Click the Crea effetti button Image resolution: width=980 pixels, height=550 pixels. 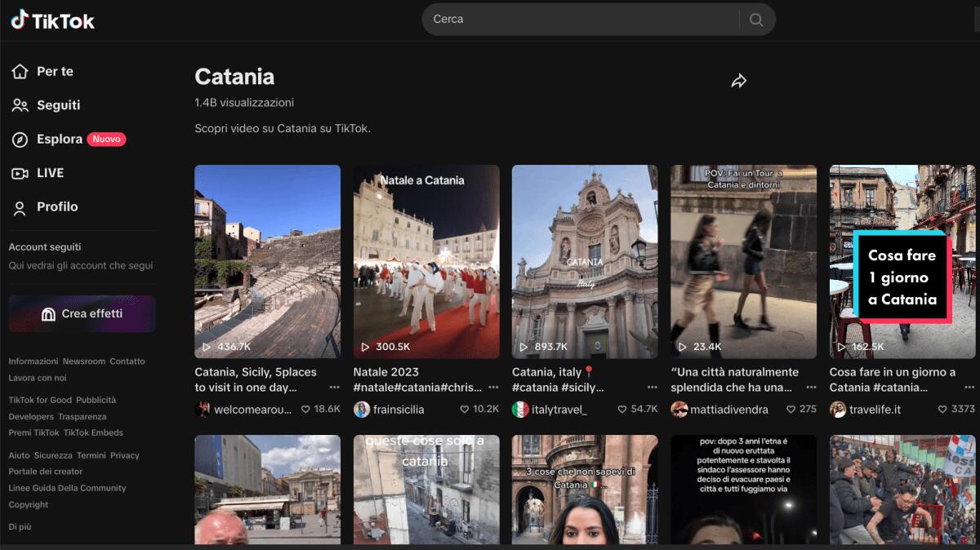point(82,314)
